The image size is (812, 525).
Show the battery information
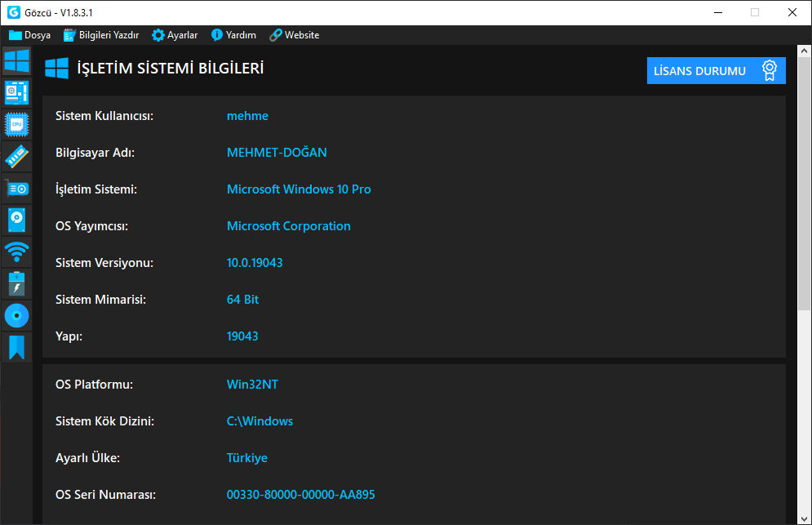tap(16, 283)
